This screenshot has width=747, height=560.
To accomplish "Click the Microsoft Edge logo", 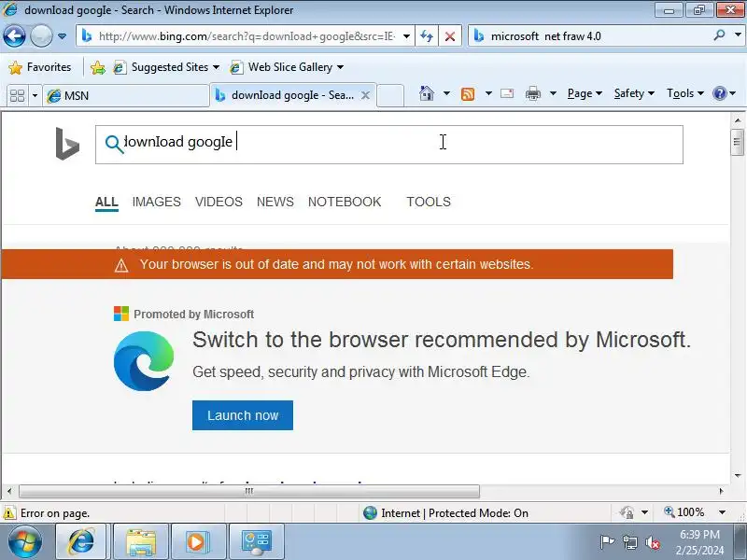I will pos(144,361).
